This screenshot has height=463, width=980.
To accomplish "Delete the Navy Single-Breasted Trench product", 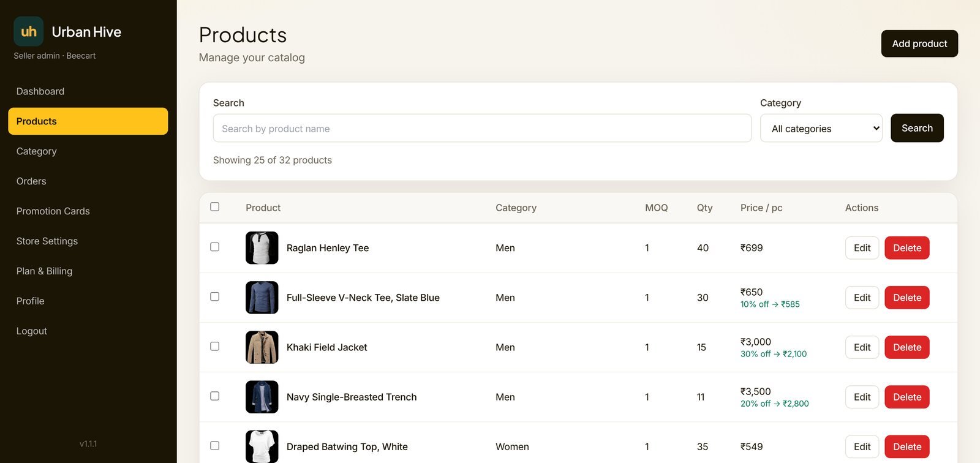I will pos(907,397).
